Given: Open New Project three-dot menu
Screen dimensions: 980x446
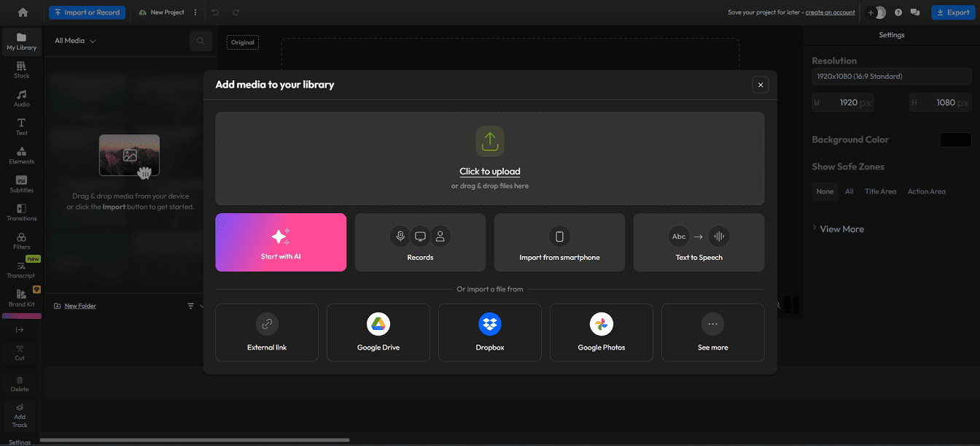Looking at the screenshot, I should click(x=195, y=12).
